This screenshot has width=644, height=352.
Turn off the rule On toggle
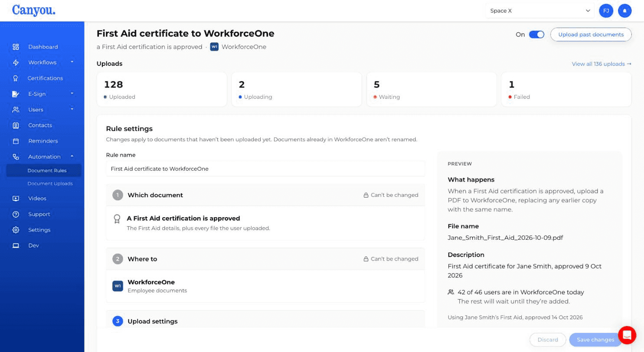point(536,35)
